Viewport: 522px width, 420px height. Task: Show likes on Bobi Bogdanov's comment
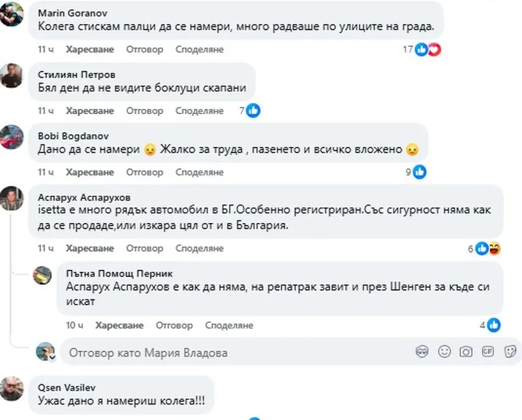(420, 172)
